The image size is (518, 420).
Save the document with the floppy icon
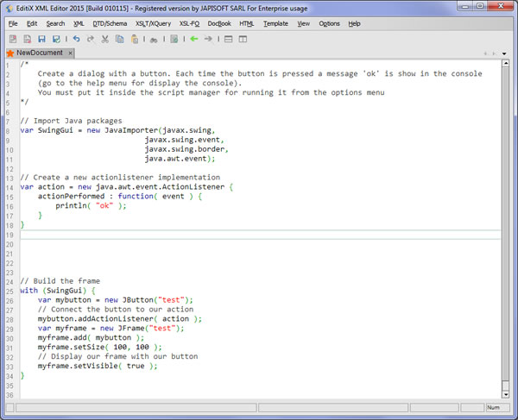pos(41,40)
